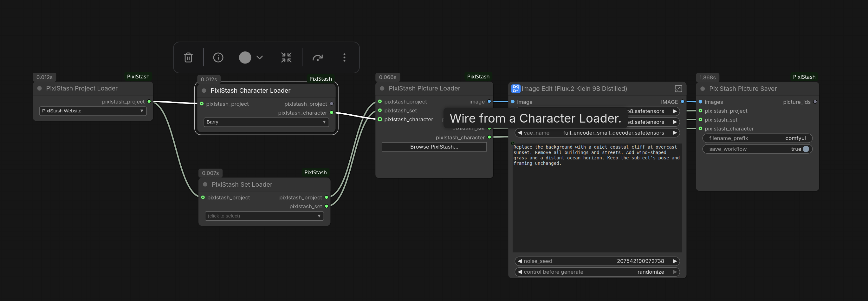Click the PixlStash badge above Picture Loader
Viewport: 868px width, 301px height.
click(478, 77)
